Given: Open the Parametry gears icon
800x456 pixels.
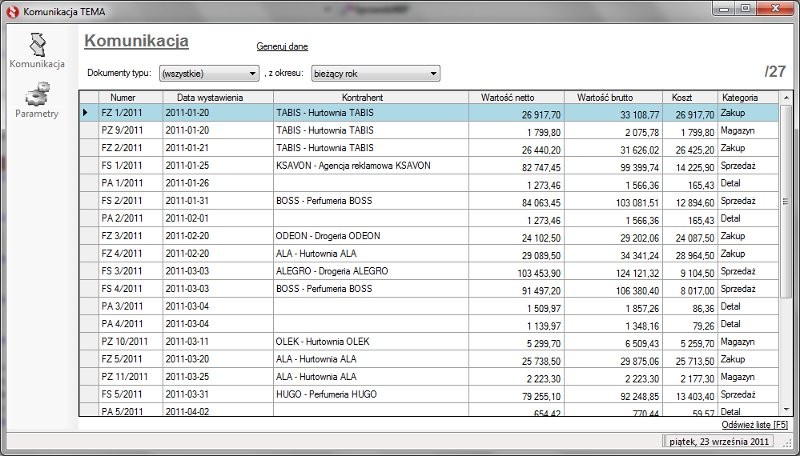Looking at the screenshot, I should (37, 96).
